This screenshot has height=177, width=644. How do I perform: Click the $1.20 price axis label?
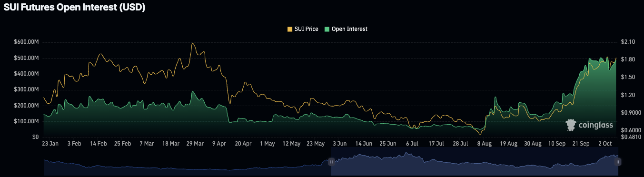(x=629, y=95)
